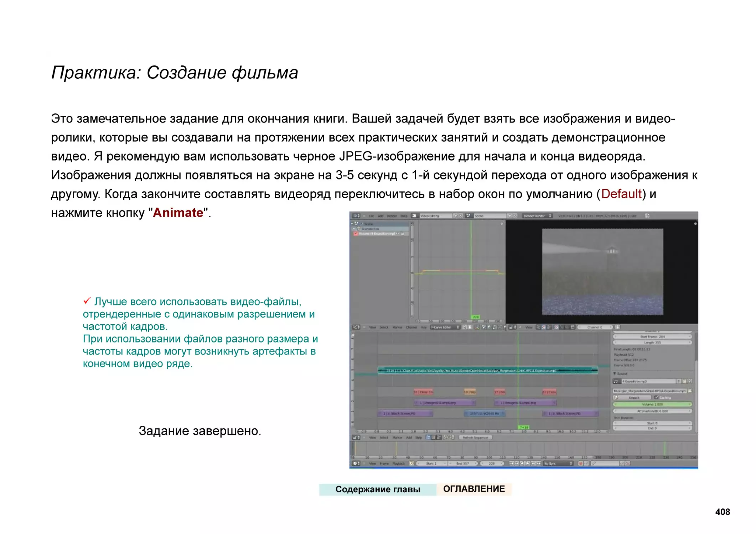Click the red record auto-key button in Timeline
This screenshot has height=534, width=756.
tap(580, 464)
